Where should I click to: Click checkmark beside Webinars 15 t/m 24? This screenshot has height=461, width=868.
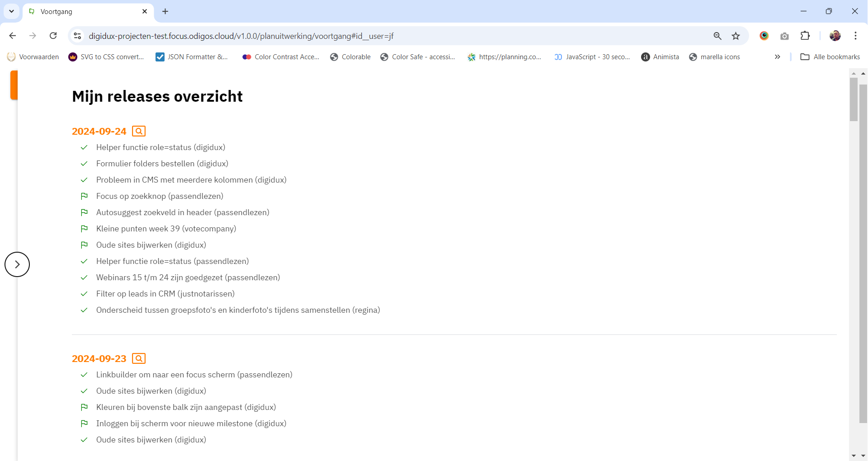pyautogui.click(x=84, y=278)
